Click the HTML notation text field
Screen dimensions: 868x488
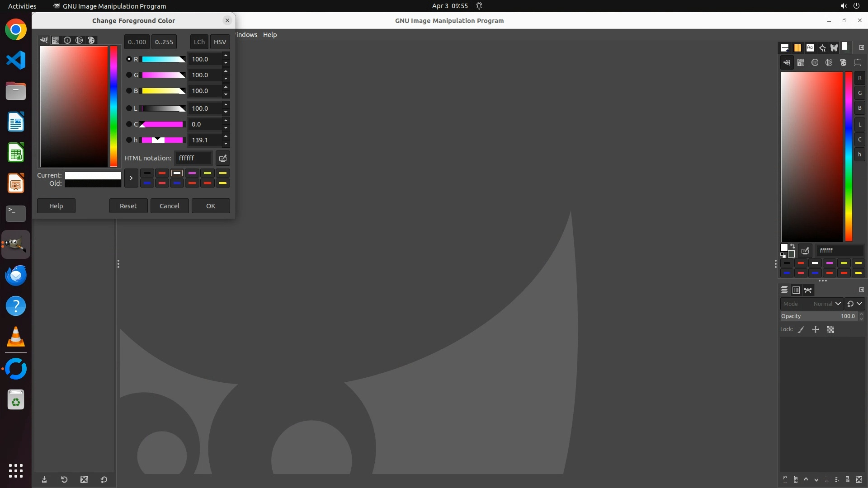point(193,158)
